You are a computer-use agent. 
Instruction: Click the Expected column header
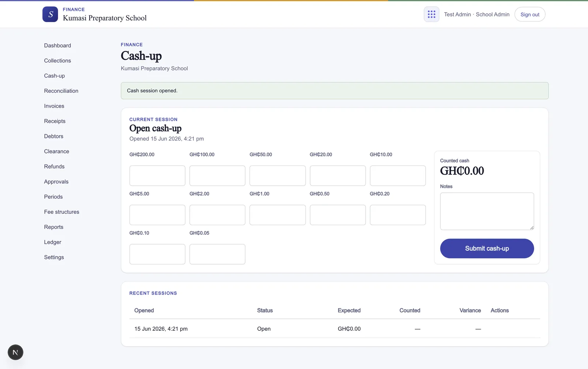click(x=349, y=311)
